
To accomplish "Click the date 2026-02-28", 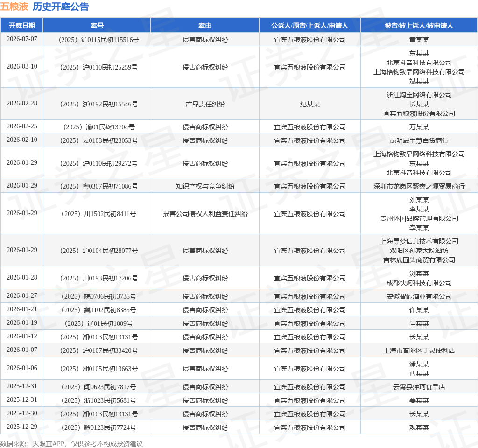I will pyautogui.click(x=21, y=103).
